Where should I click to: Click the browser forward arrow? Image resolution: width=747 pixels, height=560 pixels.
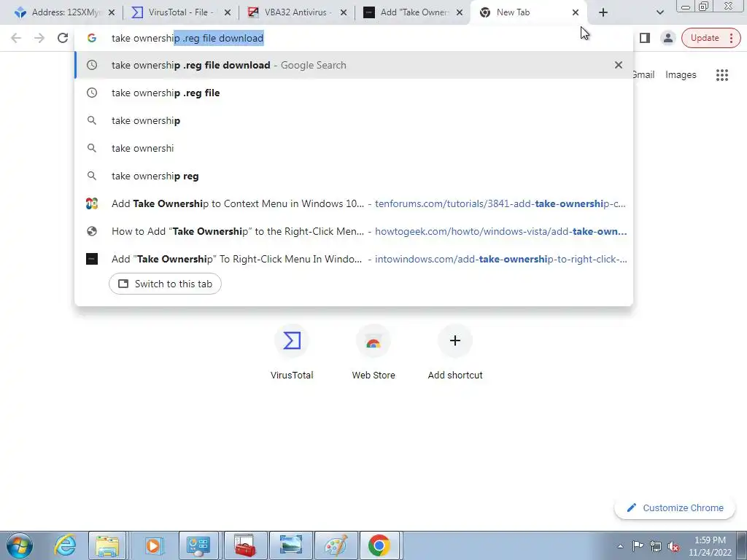click(x=39, y=38)
